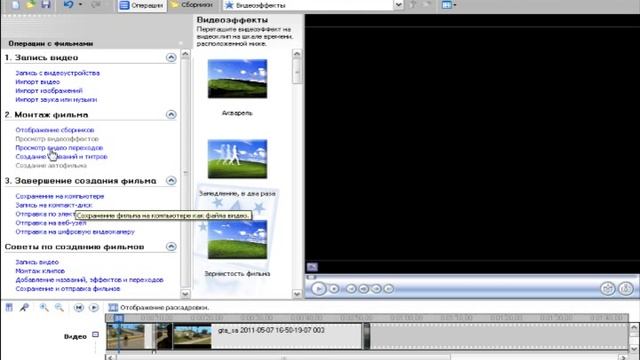Click Импорт видео link
This screenshot has height=360, width=640.
click(x=38, y=82)
